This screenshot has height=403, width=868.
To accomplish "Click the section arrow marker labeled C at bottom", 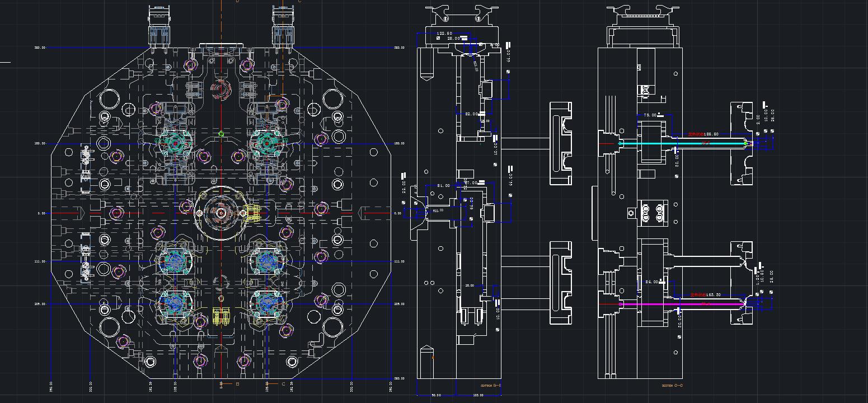I will click(x=283, y=384).
